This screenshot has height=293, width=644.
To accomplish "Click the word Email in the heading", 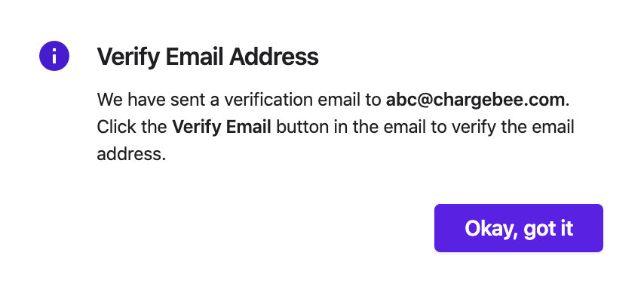I will point(194,57).
